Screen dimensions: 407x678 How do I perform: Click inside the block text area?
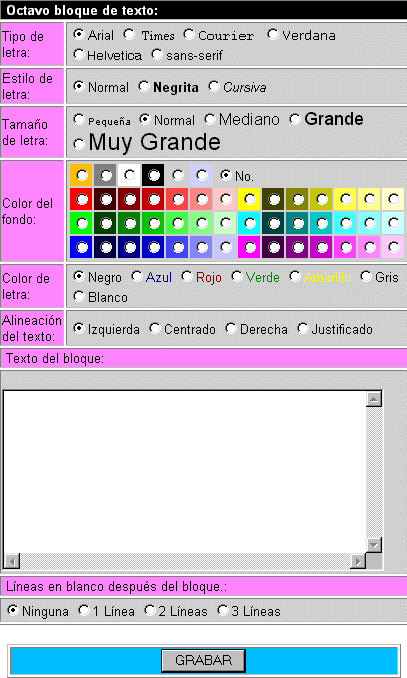coord(185,472)
